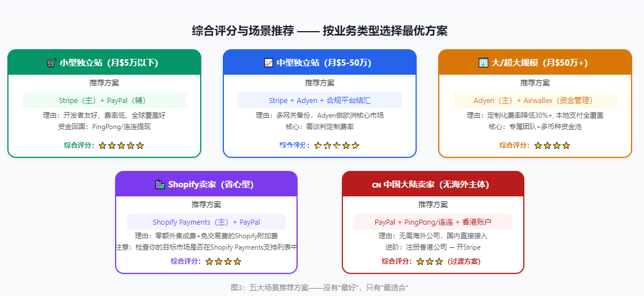Click the star rating in Shopify卖家 card

(223, 261)
